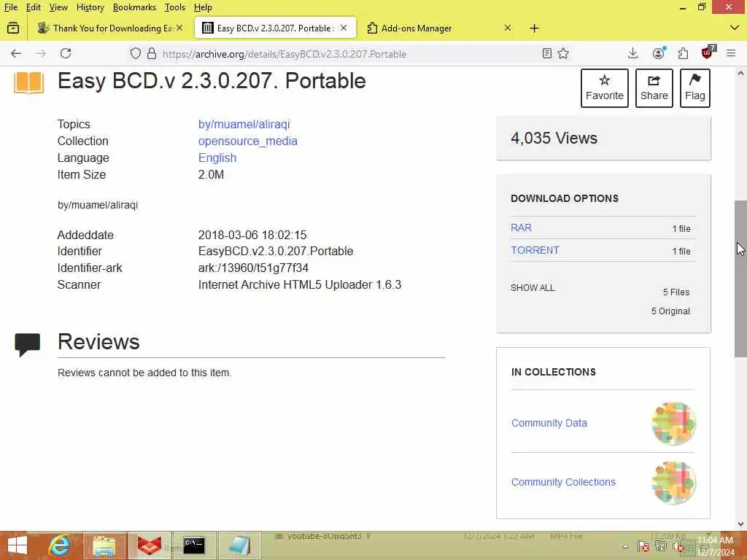Click the Identifier-ark value ark:/13960/t51g77f34
The height and width of the screenshot is (560, 747).
(x=253, y=268)
